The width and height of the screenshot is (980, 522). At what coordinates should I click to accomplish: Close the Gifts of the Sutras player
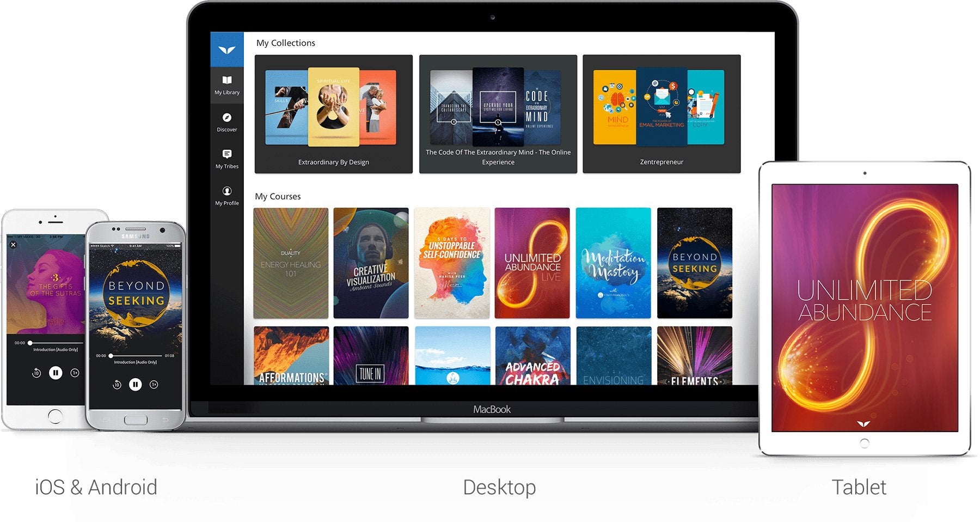[x=14, y=245]
